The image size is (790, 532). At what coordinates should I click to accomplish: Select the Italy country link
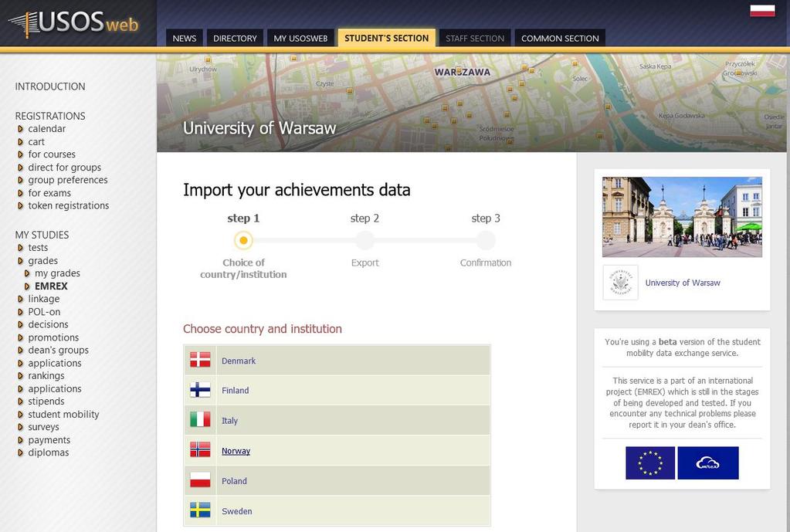229,421
